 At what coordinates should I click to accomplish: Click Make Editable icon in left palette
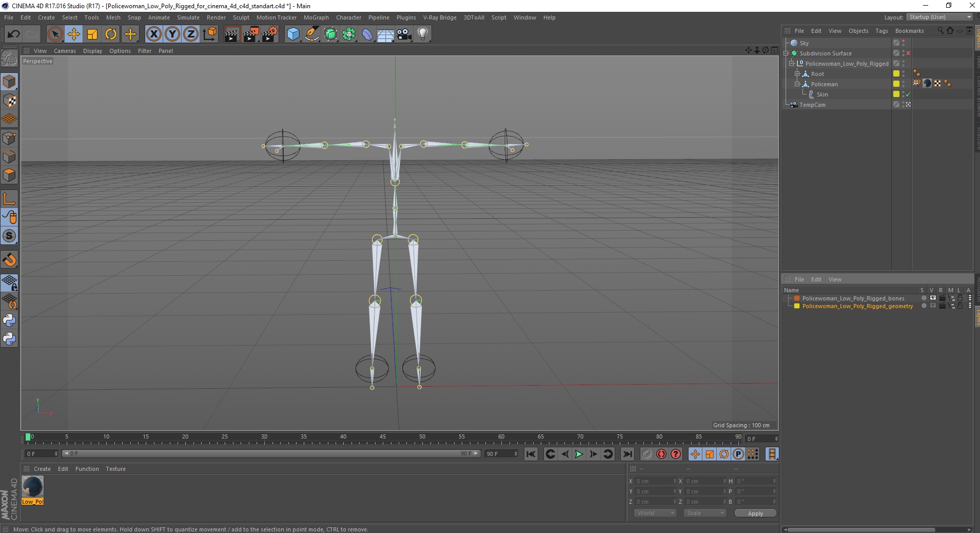pos(9,58)
